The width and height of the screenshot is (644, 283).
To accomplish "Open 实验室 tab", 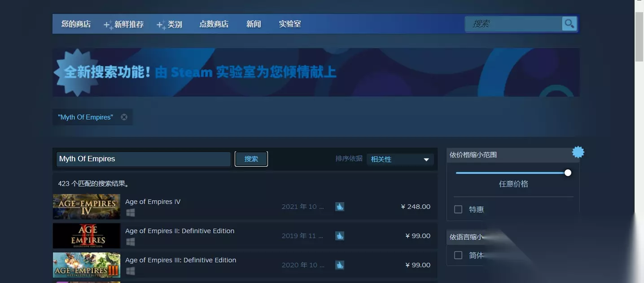I will point(290,24).
